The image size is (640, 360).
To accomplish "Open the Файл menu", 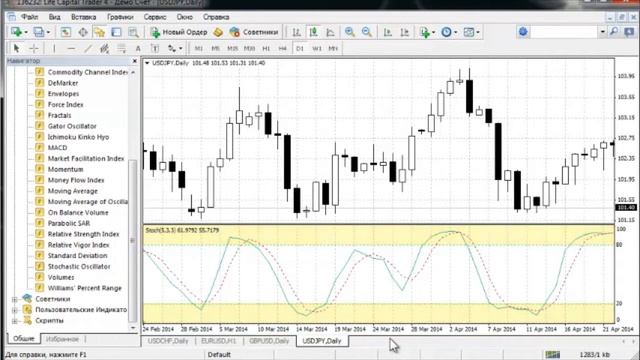I will click(30, 17).
